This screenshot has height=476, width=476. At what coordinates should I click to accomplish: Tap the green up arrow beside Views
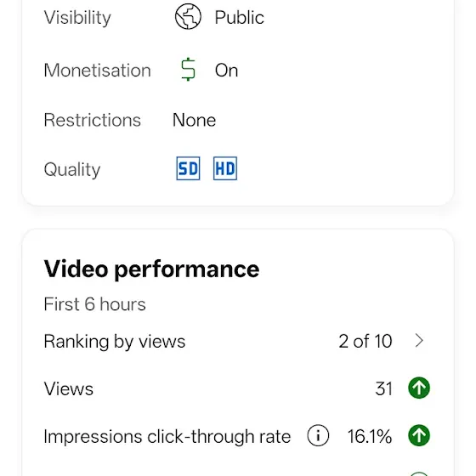pyautogui.click(x=419, y=388)
